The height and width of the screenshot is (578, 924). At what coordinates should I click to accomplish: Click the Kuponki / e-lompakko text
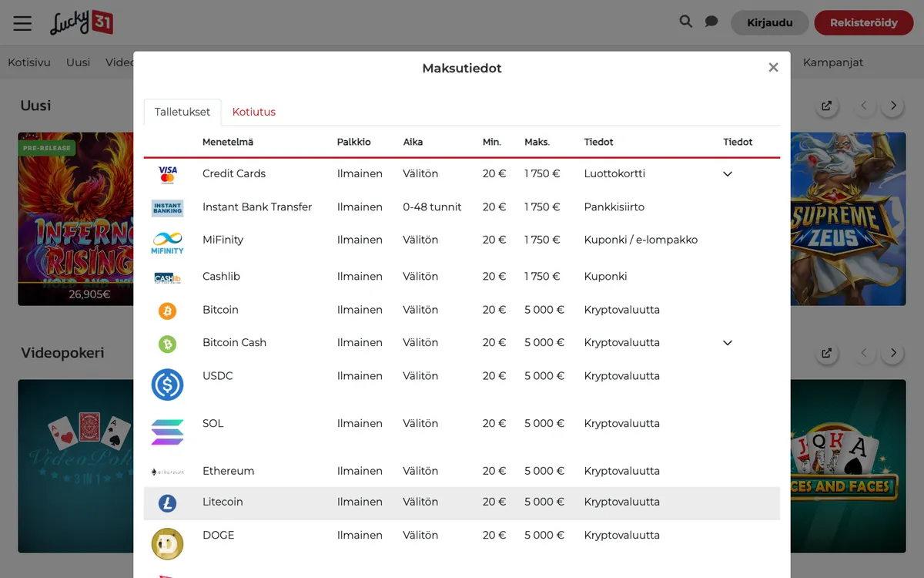coord(641,240)
